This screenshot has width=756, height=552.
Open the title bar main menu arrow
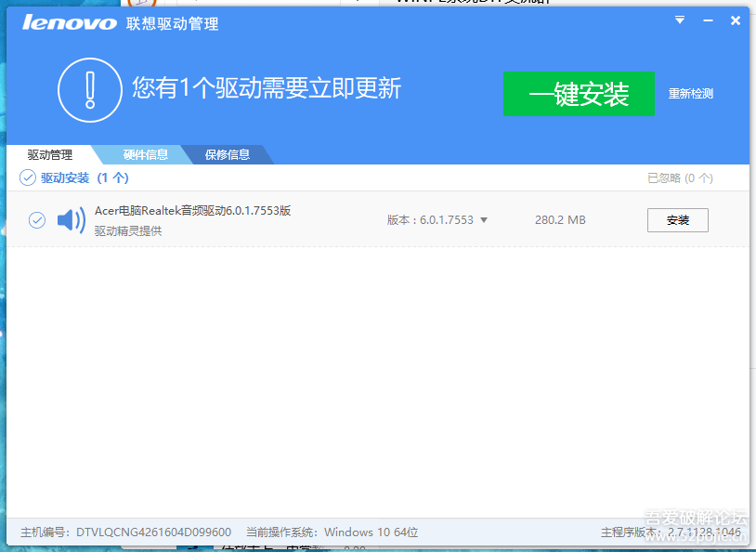click(680, 20)
